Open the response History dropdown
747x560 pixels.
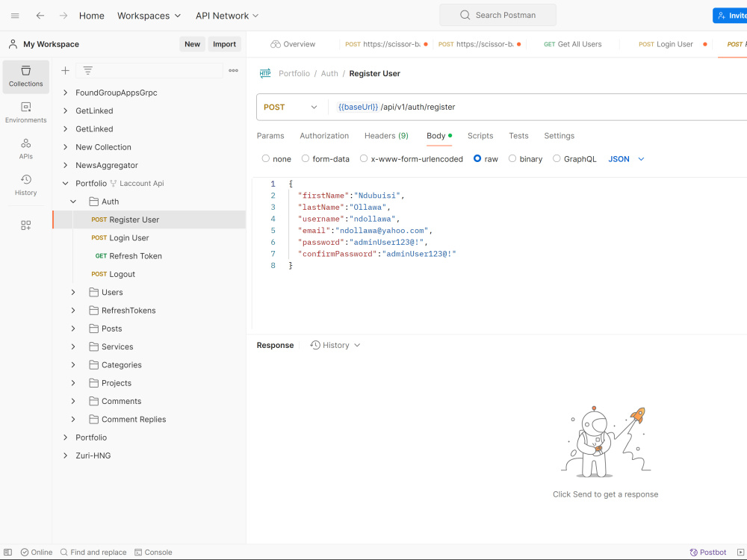coord(335,345)
